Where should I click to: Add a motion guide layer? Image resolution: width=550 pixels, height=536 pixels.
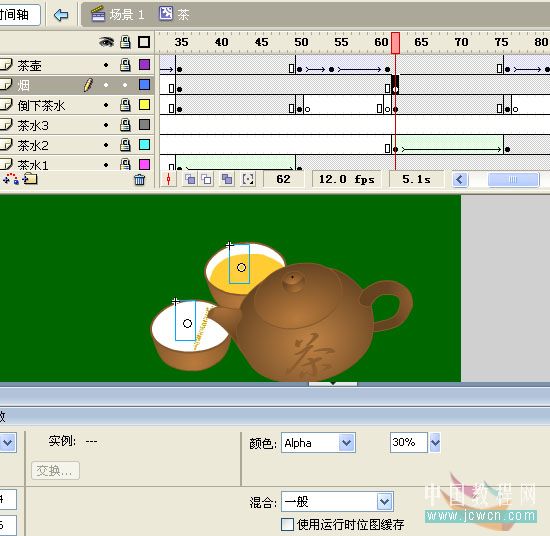(11, 179)
